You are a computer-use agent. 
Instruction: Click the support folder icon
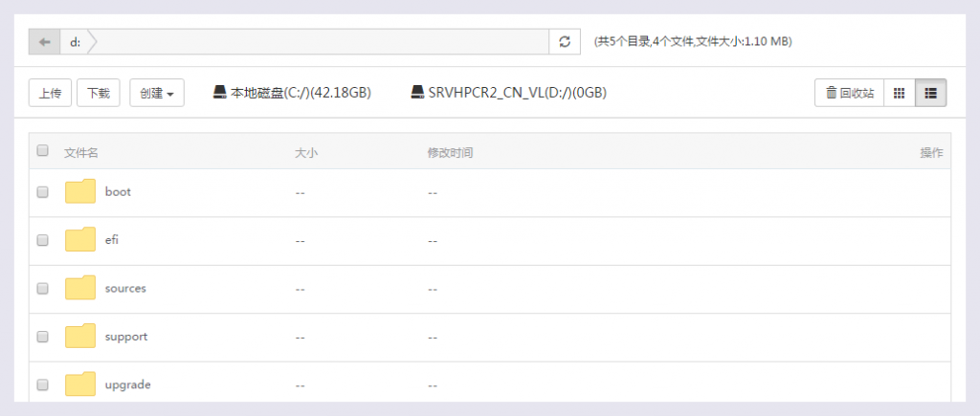click(80, 336)
